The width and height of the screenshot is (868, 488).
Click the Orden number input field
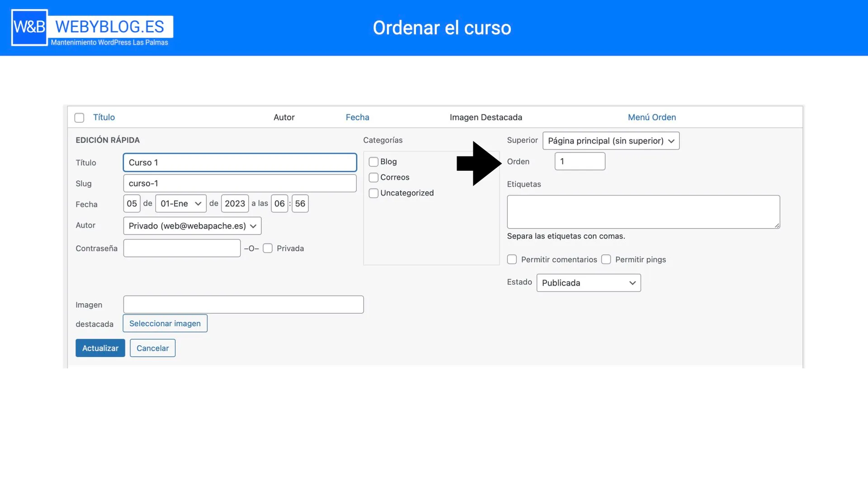coord(580,161)
